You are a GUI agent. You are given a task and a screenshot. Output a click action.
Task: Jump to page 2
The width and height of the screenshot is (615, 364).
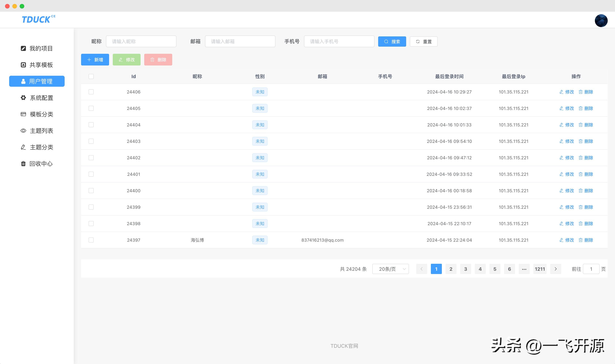pyautogui.click(x=451, y=269)
